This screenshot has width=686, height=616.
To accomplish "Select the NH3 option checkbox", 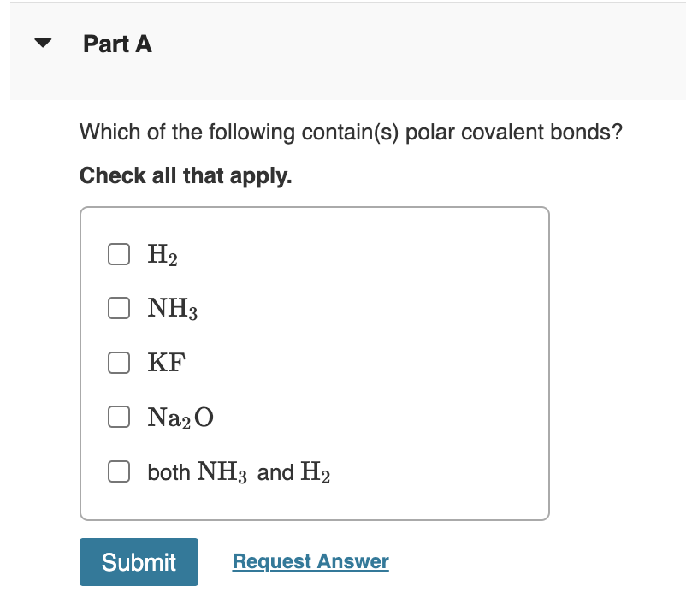I will tap(118, 308).
